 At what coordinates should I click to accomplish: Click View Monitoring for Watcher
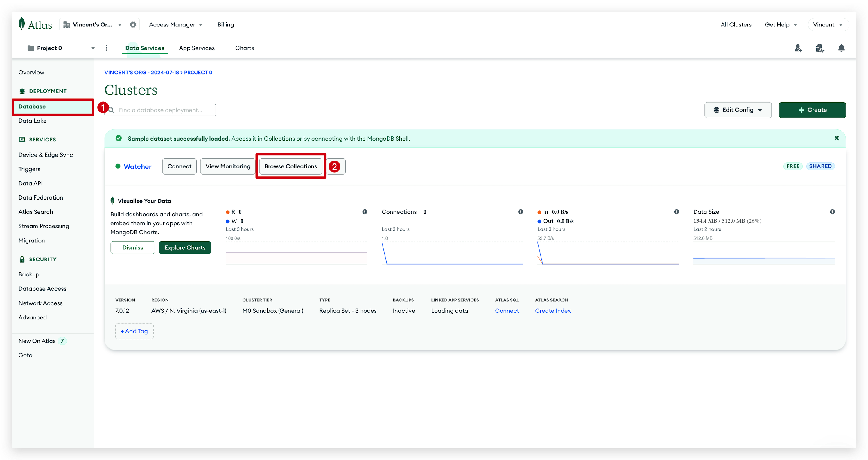tap(228, 166)
